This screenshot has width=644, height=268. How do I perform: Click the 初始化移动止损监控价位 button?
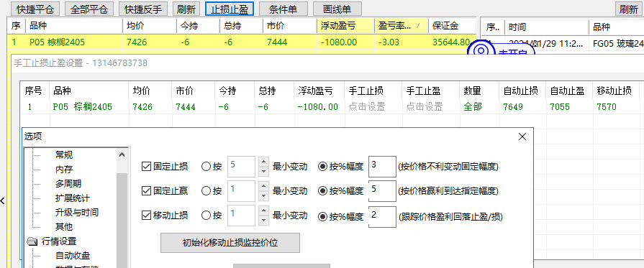pyautogui.click(x=230, y=243)
